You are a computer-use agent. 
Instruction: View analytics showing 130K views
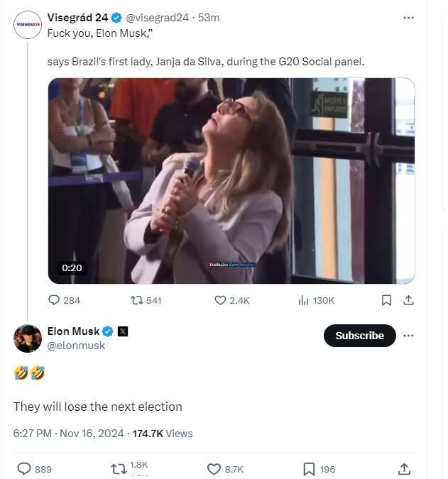pos(304,300)
